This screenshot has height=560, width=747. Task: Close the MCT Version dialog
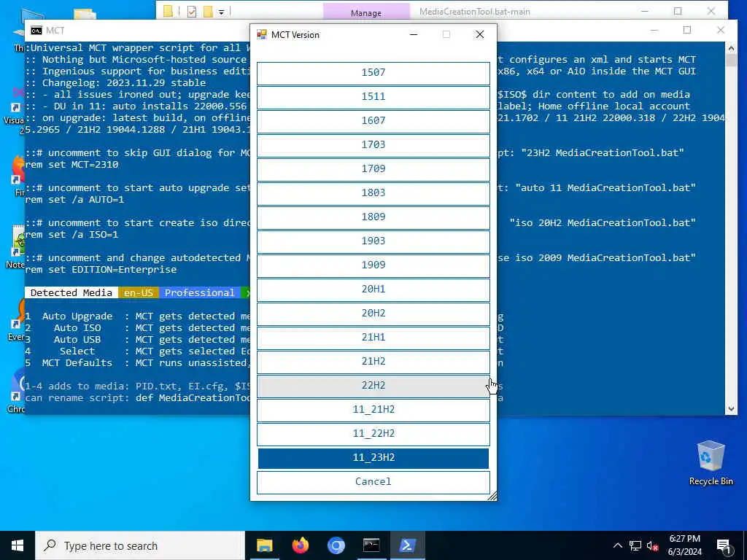480,34
